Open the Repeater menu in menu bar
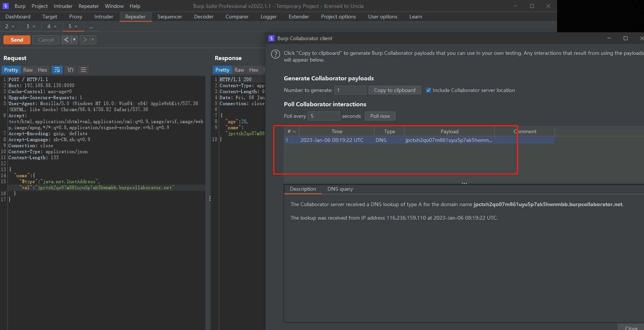Image resolution: width=644 pixels, height=330 pixels. pos(89,6)
